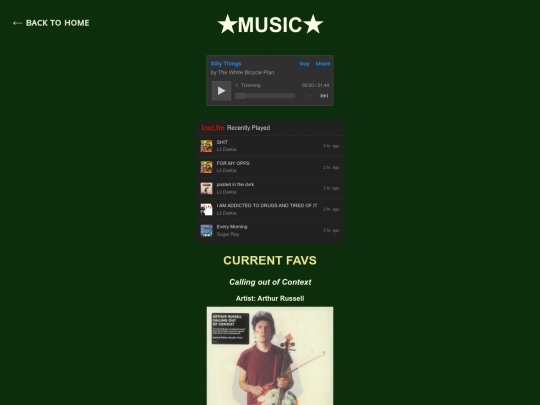
Task: Go to previous track in Bandcamp player
Action: [x=309, y=96]
